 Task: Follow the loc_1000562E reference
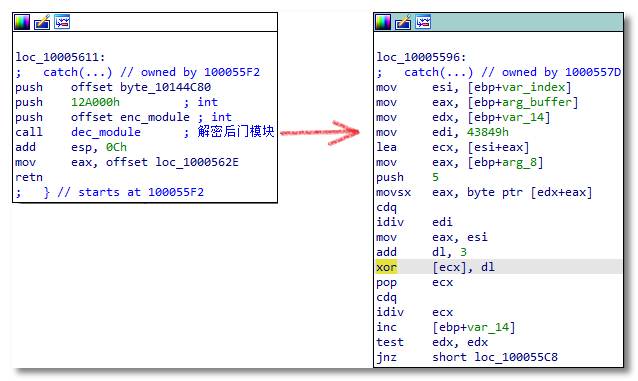pos(197,162)
